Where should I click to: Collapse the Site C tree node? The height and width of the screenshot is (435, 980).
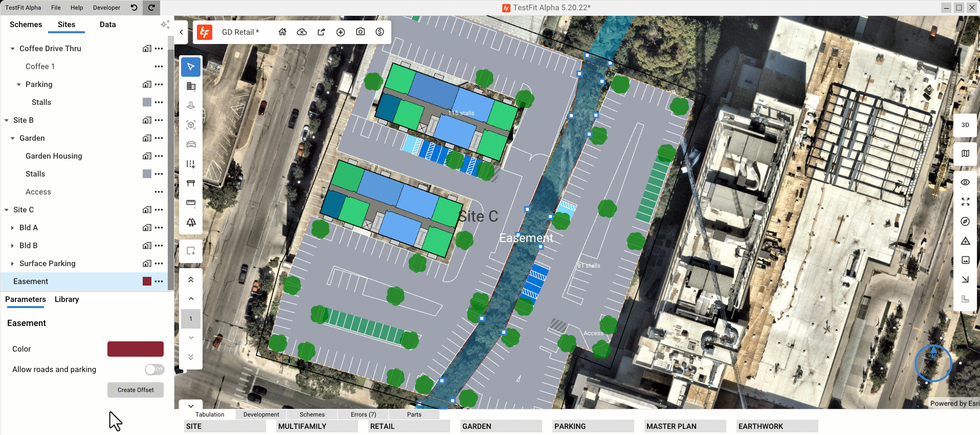tap(6, 210)
